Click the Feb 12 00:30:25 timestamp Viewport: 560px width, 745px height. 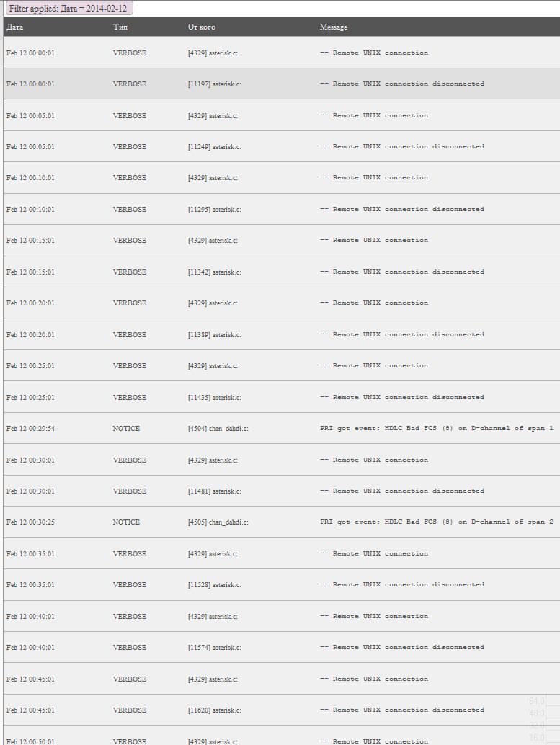[x=30, y=522]
